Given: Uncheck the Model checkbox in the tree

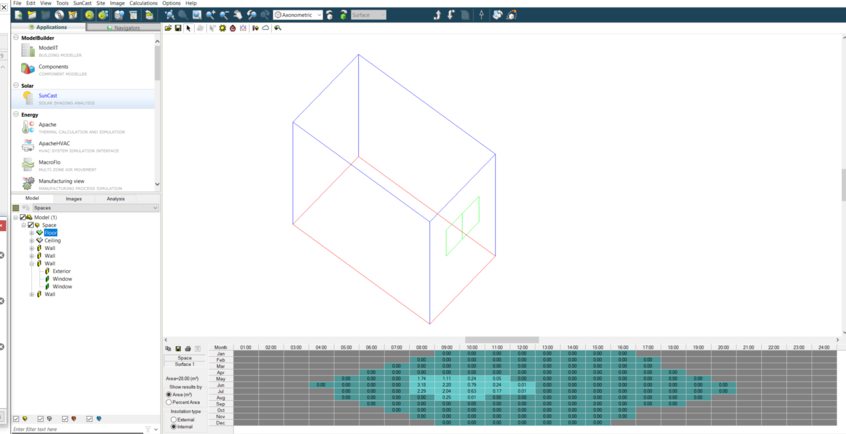Looking at the screenshot, I should (23, 217).
